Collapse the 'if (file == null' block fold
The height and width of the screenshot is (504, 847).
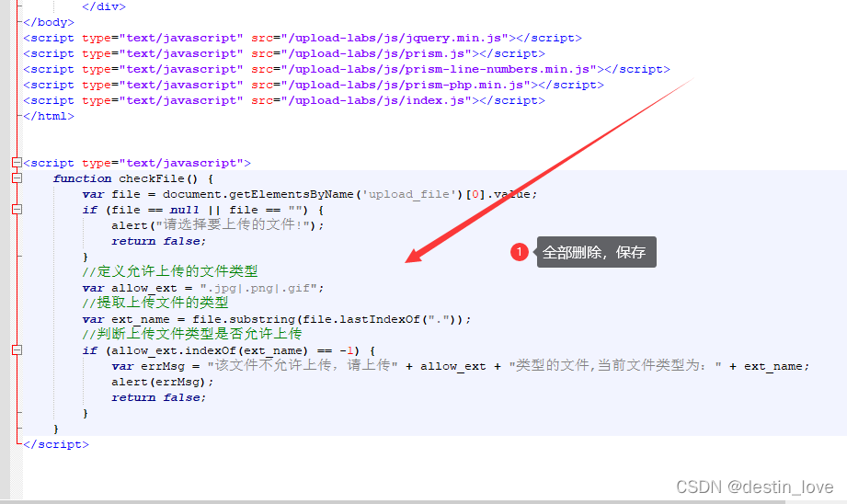coord(17,209)
